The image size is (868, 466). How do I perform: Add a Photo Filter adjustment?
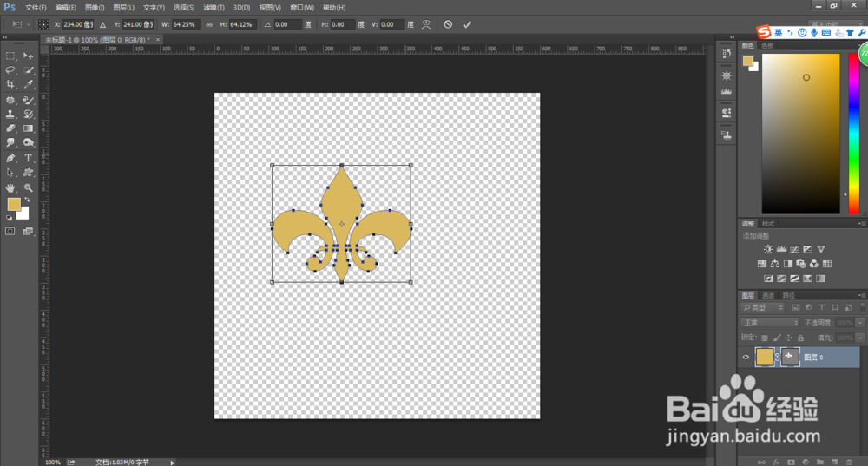tap(800, 264)
